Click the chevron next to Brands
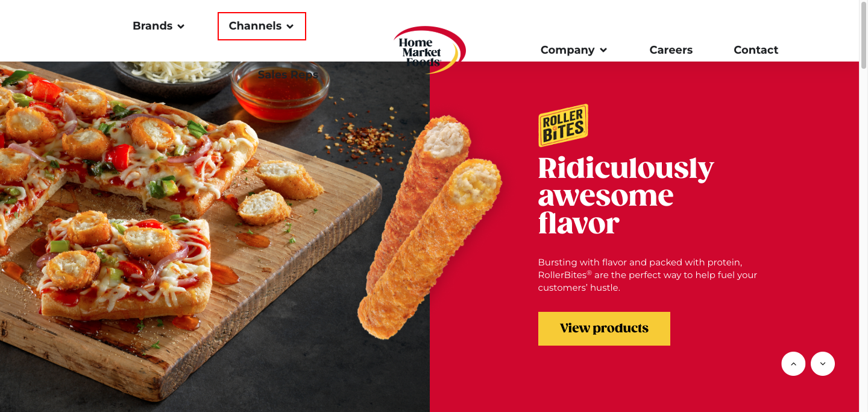Screen dimensions: 868x412 [x=181, y=27]
